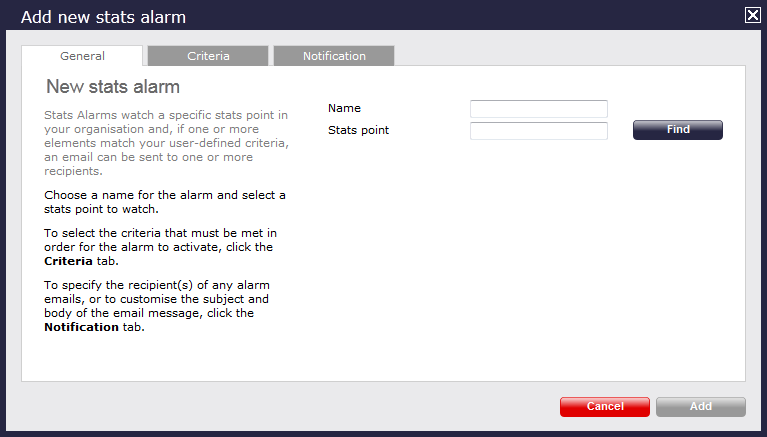The height and width of the screenshot is (437, 767).
Task: Cancel adding the stats alarm
Action: click(604, 407)
